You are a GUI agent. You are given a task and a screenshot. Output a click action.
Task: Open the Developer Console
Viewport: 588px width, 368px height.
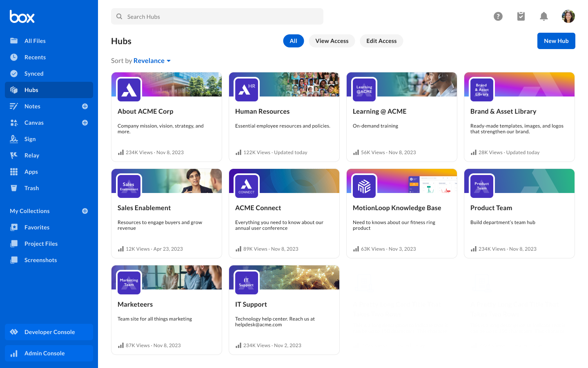[49, 332]
